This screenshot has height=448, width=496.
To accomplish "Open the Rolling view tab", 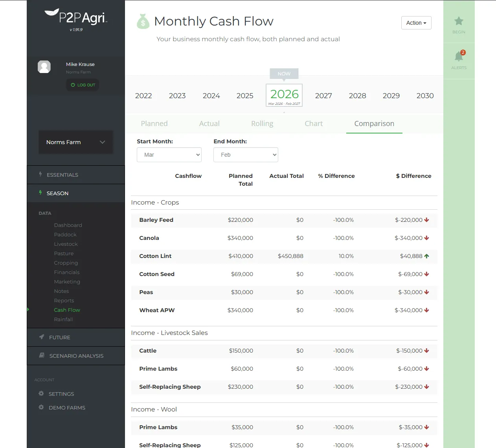I will pyautogui.click(x=262, y=123).
